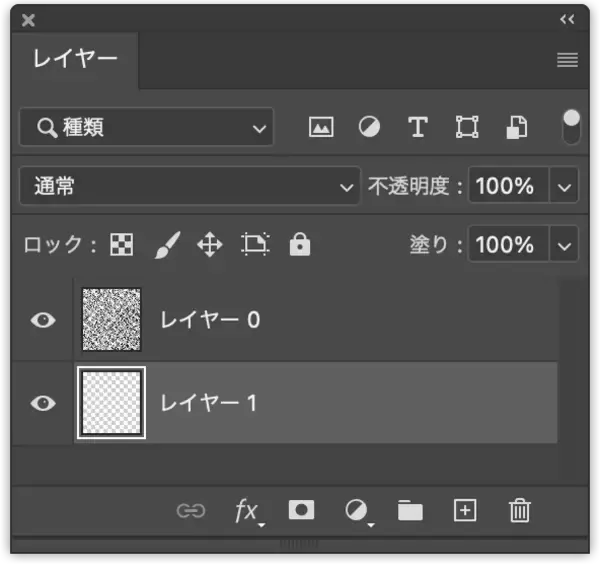Add a layer mask
600x568 pixels.
(301, 510)
